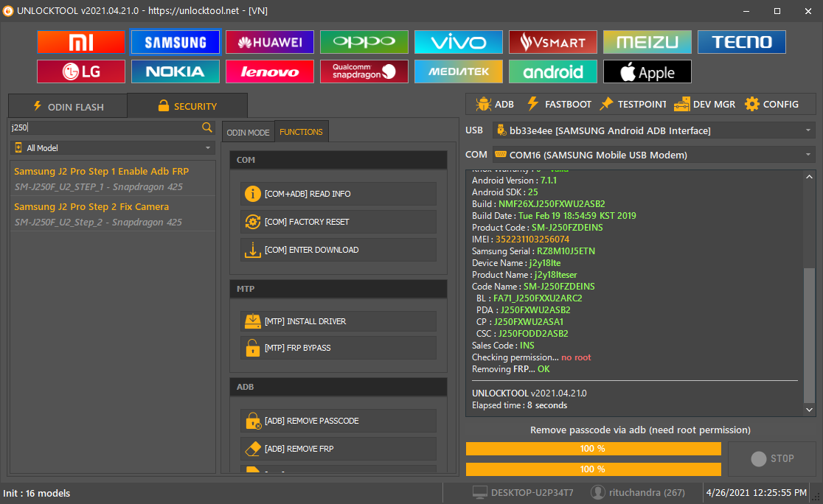Open the ADB tools menu
The width and height of the screenshot is (823, 504).
coord(495,105)
